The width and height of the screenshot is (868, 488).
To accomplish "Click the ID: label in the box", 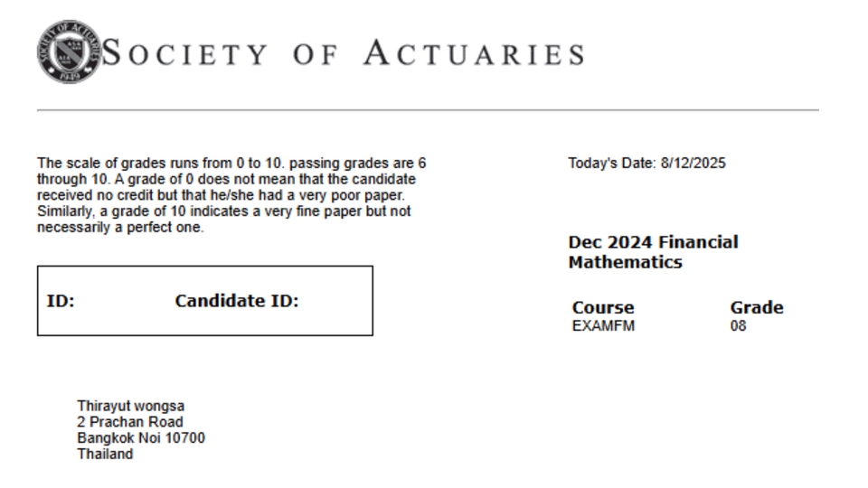I will 61,301.
